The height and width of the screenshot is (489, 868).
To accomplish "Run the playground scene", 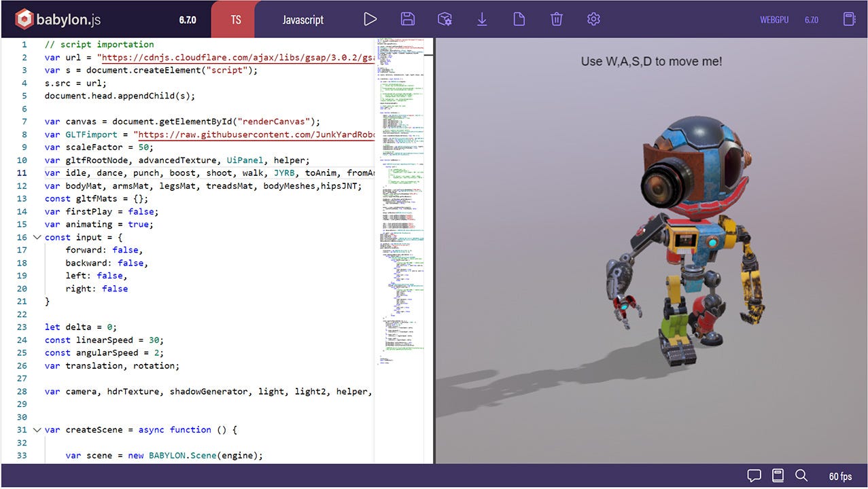I will click(x=370, y=19).
